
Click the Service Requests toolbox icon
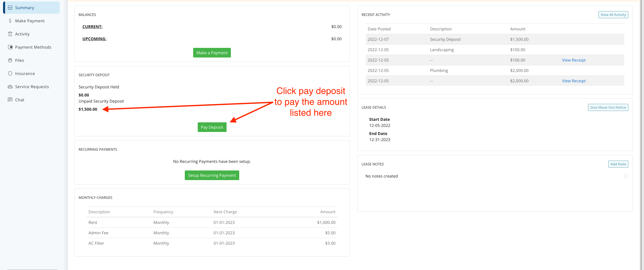click(x=10, y=87)
